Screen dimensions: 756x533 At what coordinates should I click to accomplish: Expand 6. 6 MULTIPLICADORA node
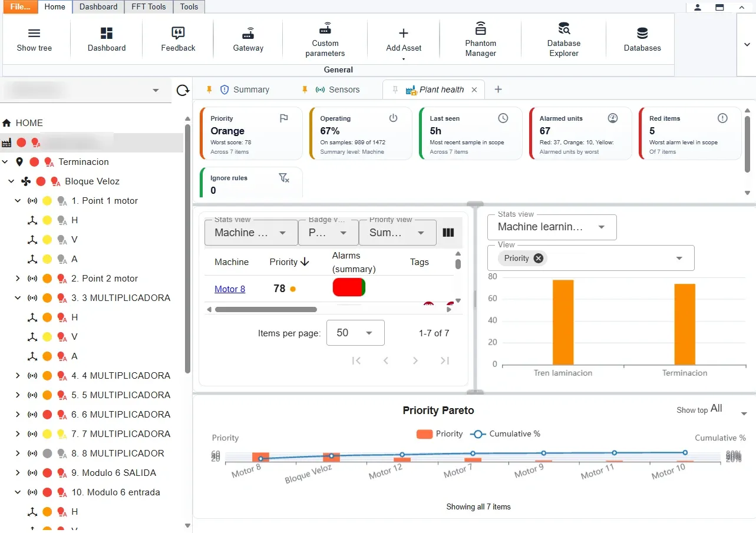click(18, 415)
